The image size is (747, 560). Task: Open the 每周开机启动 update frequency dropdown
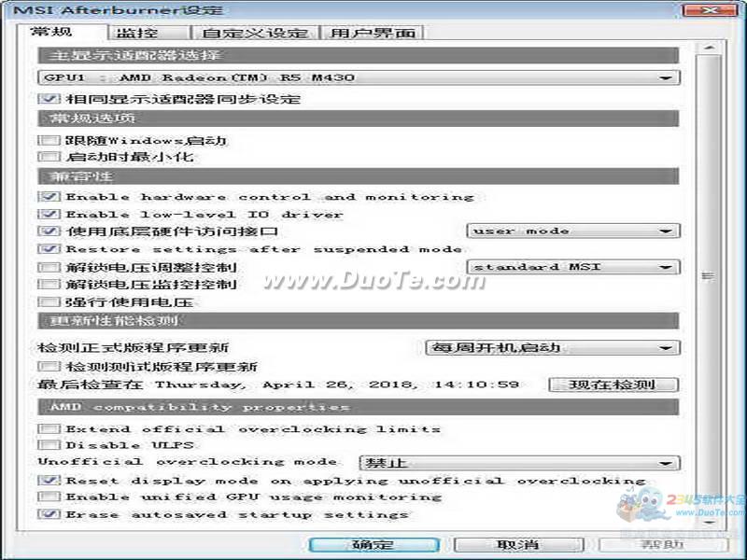click(552, 347)
